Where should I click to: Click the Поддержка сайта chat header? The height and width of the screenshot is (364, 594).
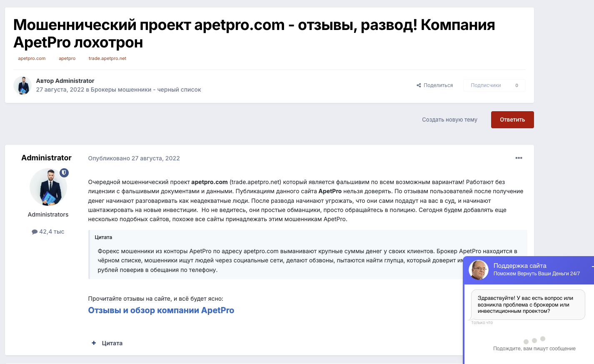(520, 266)
